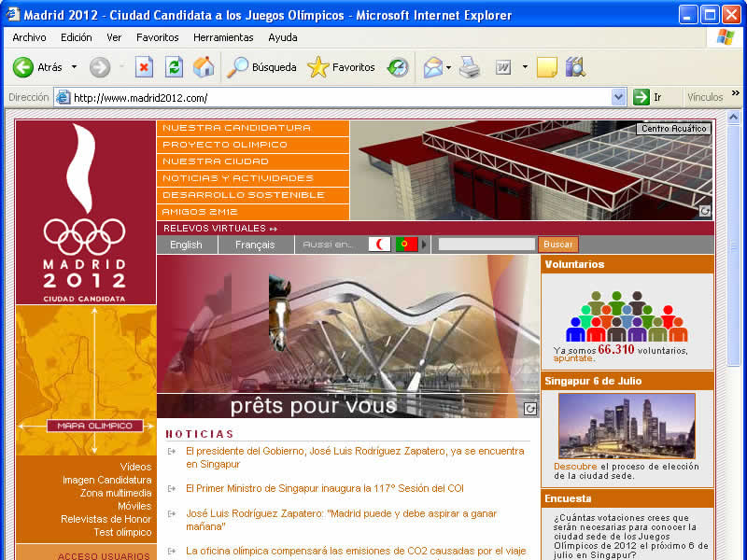Switch site language to Français
The image size is (747, 560).
[255, 245]
